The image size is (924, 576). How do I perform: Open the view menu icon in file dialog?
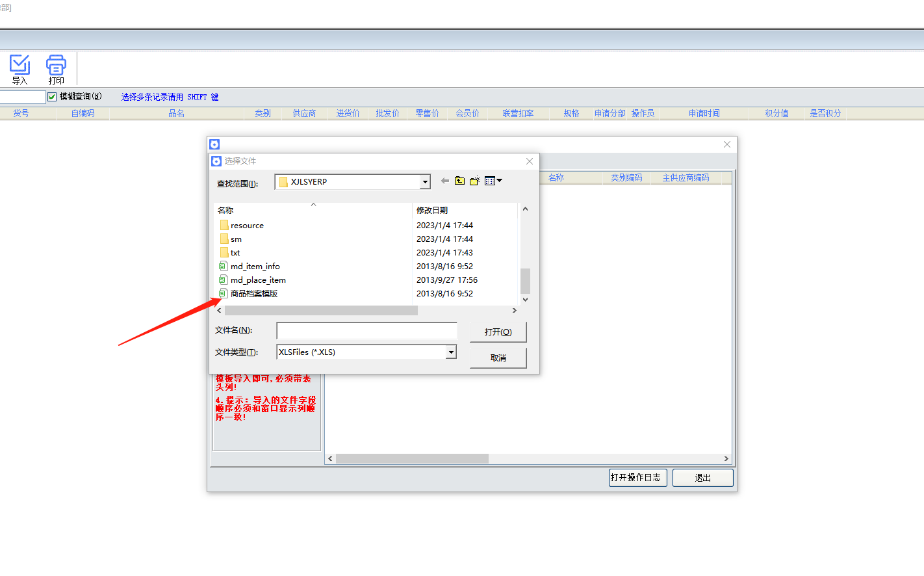(x=493, y=181)
